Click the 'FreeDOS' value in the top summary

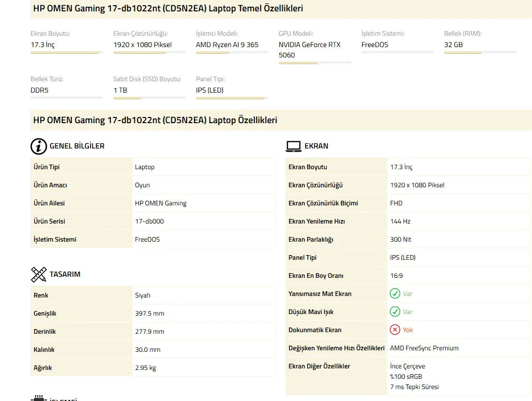click(374, 45)
